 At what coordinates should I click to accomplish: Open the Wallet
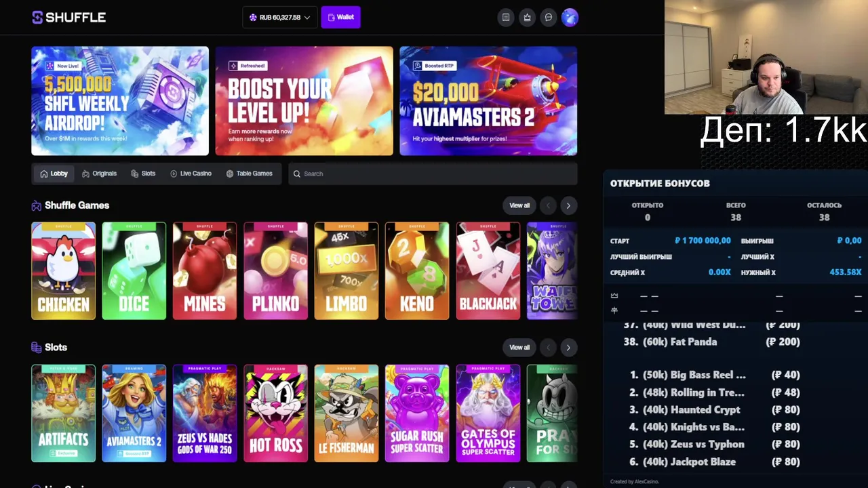340,17
